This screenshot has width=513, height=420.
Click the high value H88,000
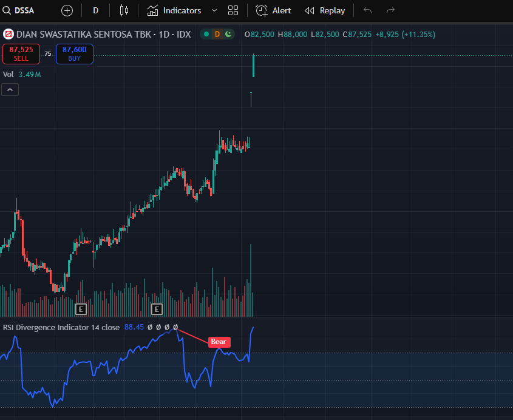point(293,35)
